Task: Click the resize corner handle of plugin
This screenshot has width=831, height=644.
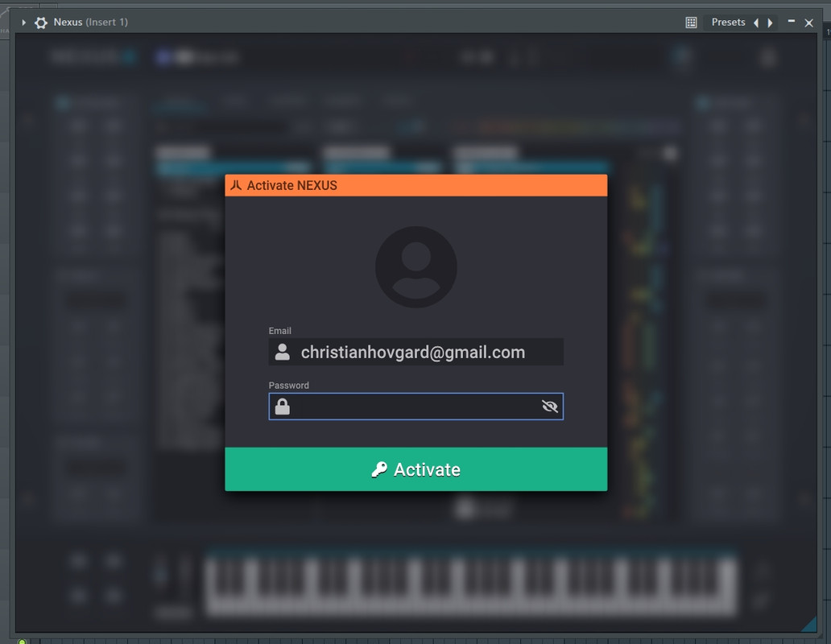Action: coord(808,624)
